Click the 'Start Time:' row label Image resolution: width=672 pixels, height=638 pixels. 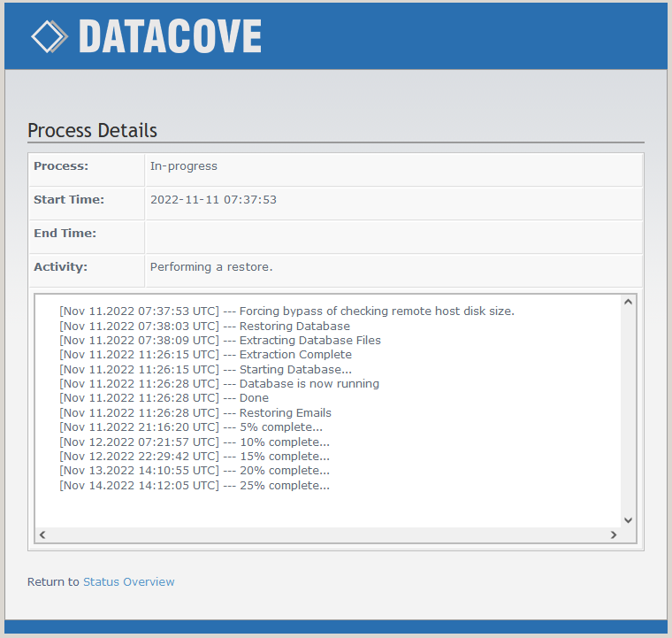coord(68,199)
